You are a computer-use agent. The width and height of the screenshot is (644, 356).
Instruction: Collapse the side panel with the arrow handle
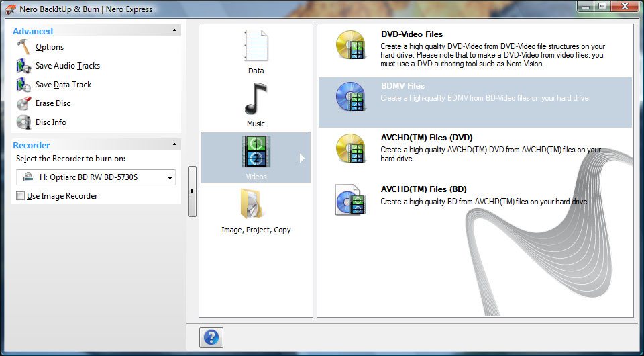point(192,191)
